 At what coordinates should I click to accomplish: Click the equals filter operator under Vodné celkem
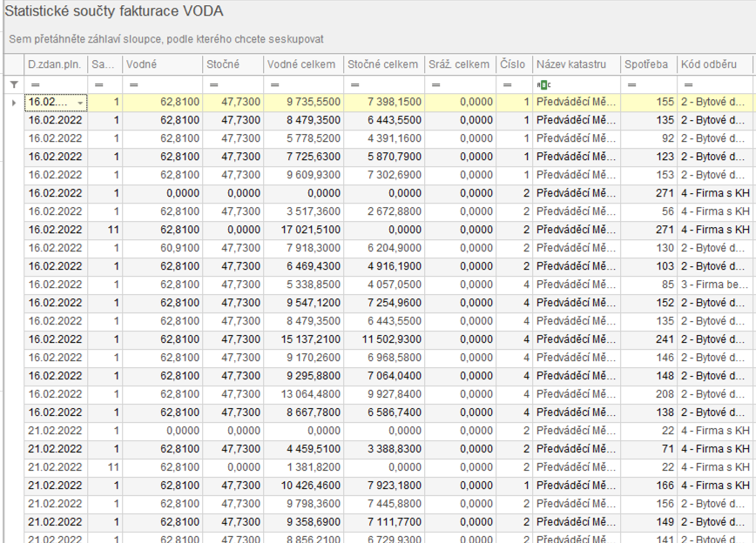point(275,84)
